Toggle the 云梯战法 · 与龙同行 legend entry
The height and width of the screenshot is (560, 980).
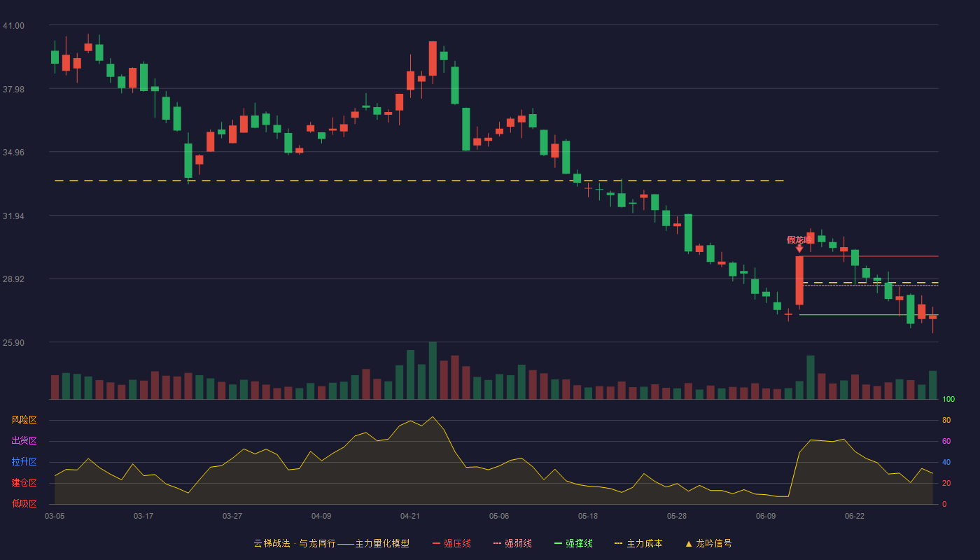point(331,543)
